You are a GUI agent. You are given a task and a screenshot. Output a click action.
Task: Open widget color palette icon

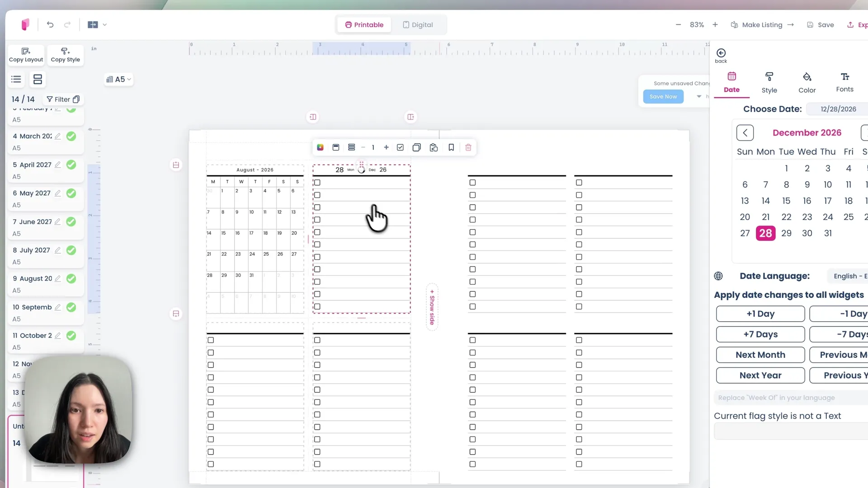pos(320,147)
